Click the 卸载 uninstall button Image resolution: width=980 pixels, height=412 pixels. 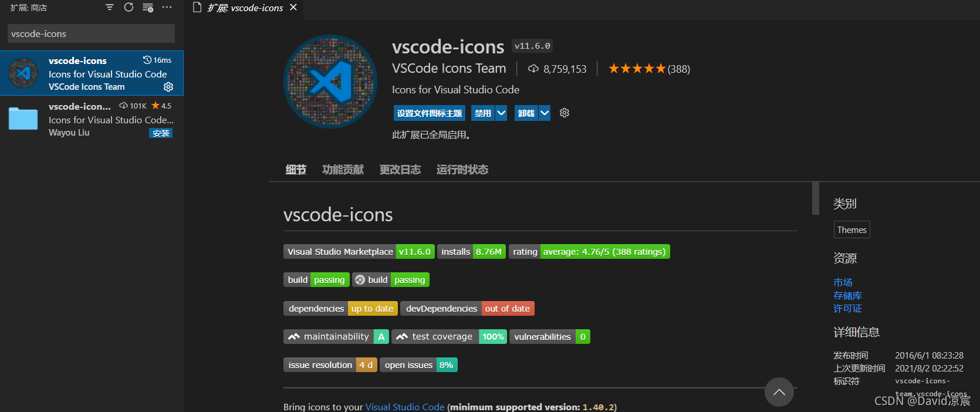[x=526, y=113]
